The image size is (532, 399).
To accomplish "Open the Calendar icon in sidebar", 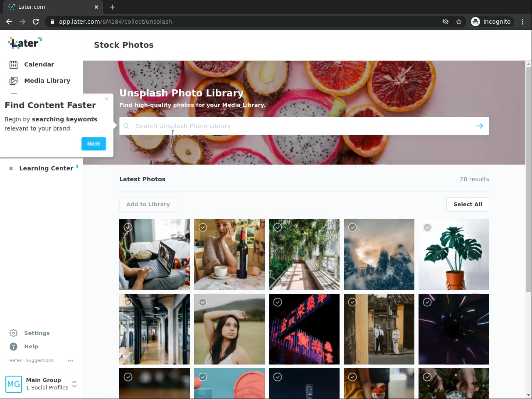I will coord(14,64).
